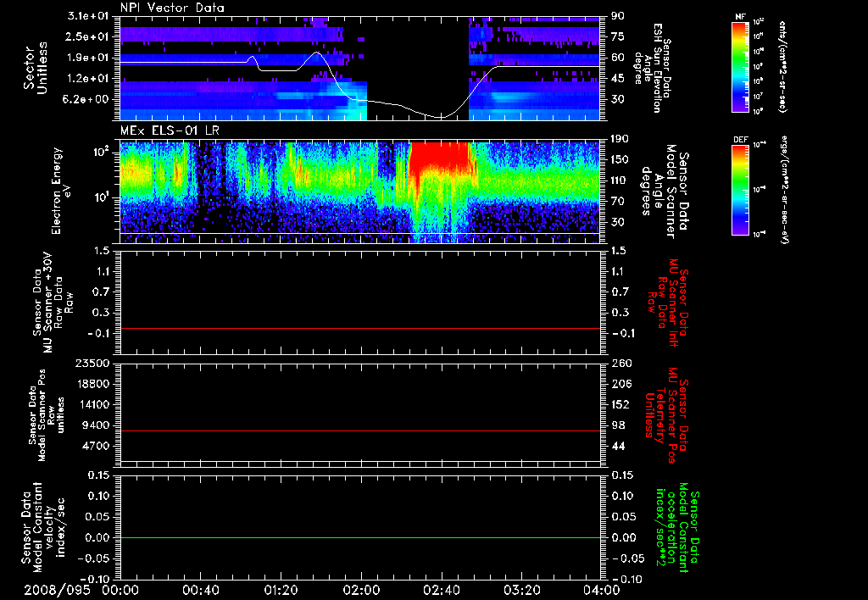Click the DEF scale units label
The width and height of the screenshot is (868, 600).
784,190
